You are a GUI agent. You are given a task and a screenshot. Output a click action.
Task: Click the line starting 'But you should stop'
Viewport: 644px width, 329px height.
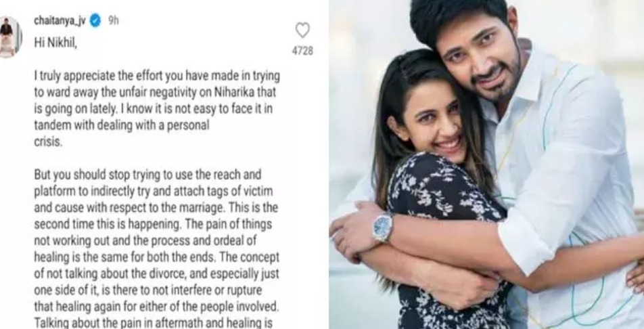pyautogui.click(x=148, y=175)
